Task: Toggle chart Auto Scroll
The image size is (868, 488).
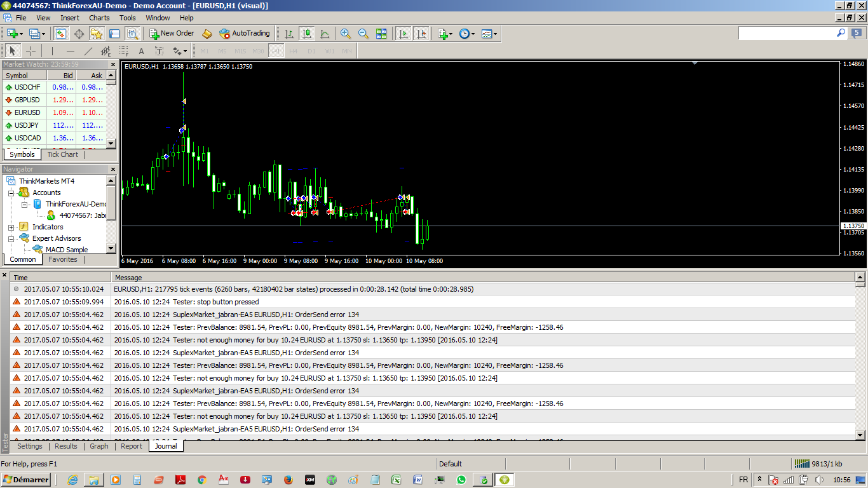Action: coord(403,34)
